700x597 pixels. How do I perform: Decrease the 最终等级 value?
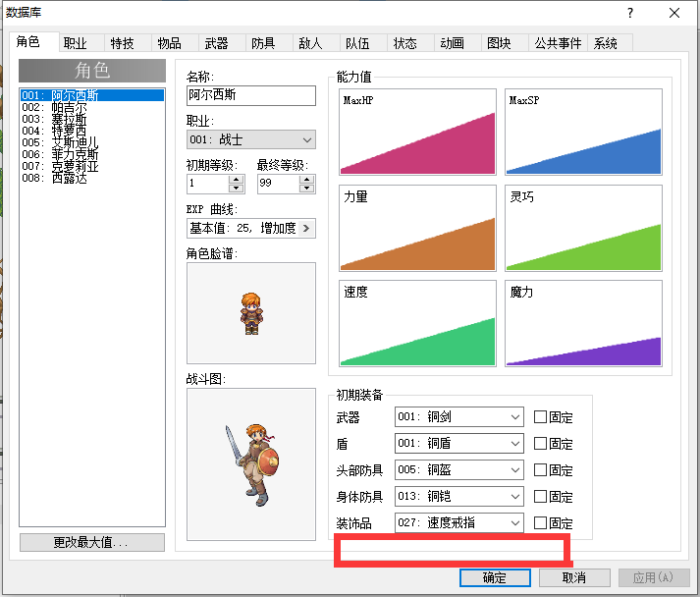[x=306, y=188]
